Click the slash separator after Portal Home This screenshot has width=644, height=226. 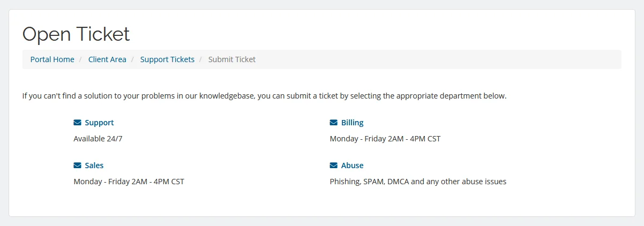(81, 59)
